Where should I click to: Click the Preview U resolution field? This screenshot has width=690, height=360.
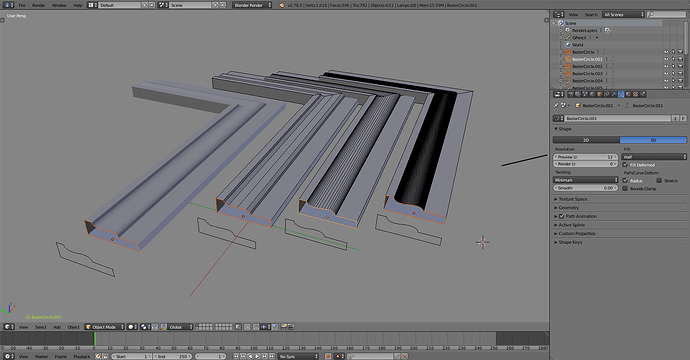coord(586,157)
